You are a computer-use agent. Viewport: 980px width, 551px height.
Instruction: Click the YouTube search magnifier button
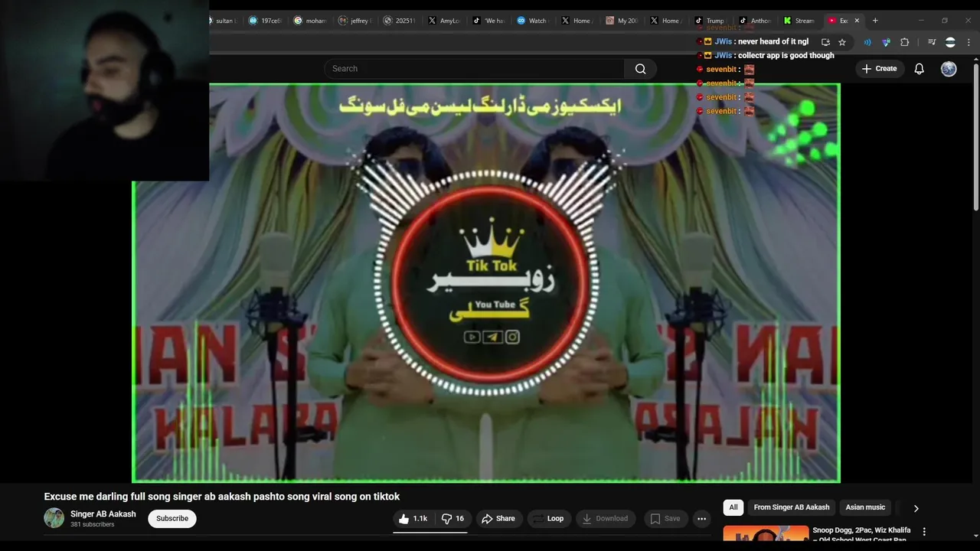pos(640,69)
